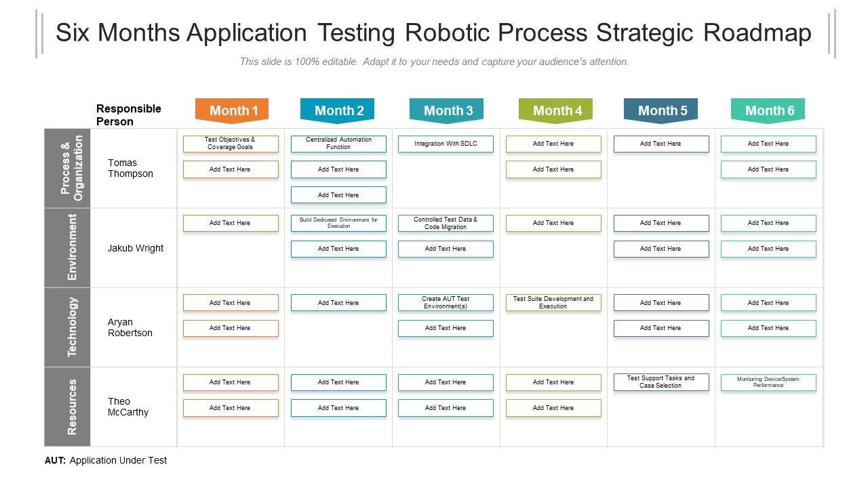This screenshot has width=868, height=488.
Task: Select the Centralized Automation Function box
Action: pos(338,144)
